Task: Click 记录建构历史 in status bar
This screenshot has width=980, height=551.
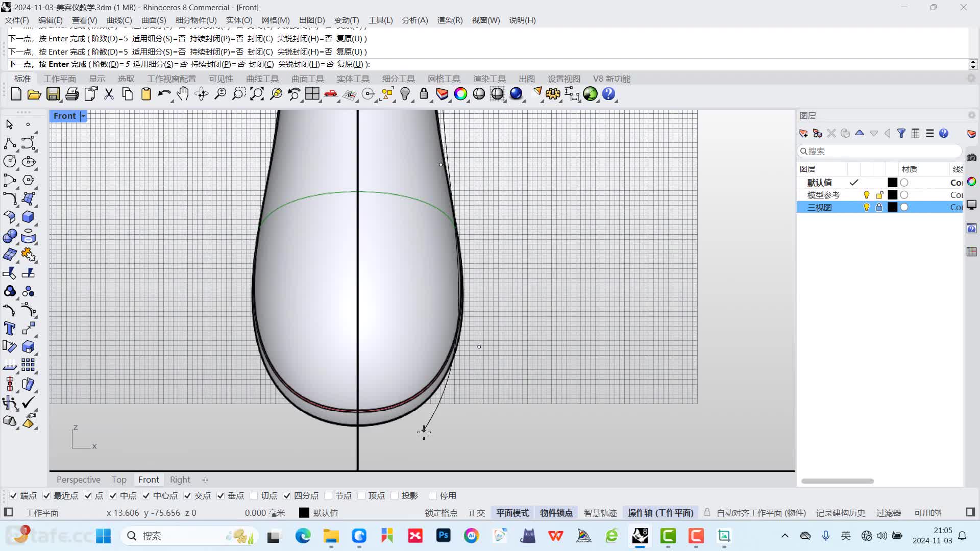Action: coord(840,513)
